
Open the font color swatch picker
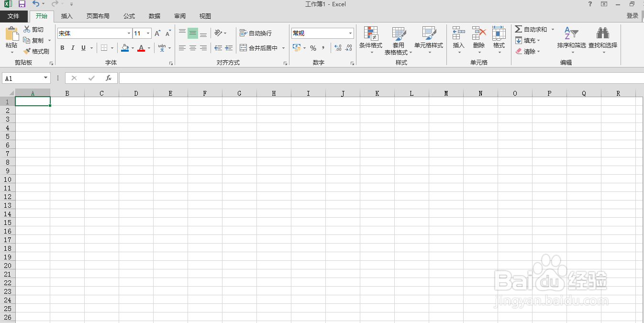(148, 48)
